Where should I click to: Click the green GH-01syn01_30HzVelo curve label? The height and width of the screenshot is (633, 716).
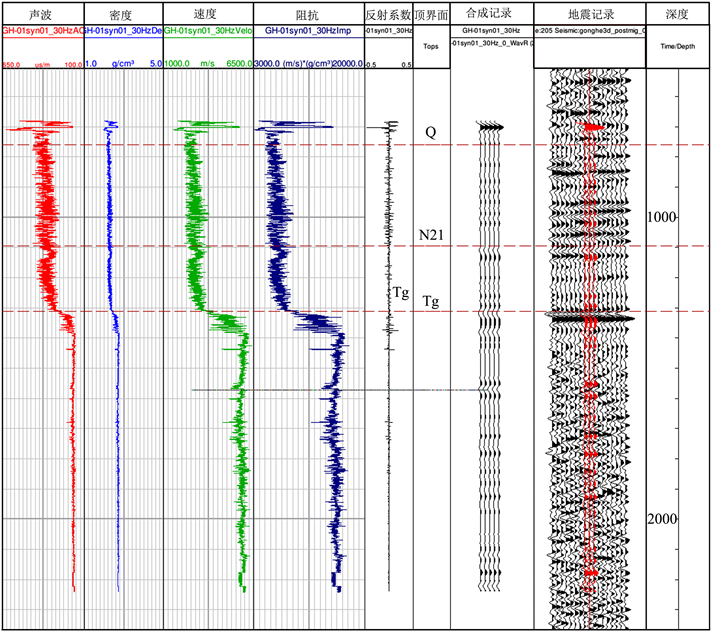pos(207,32)
